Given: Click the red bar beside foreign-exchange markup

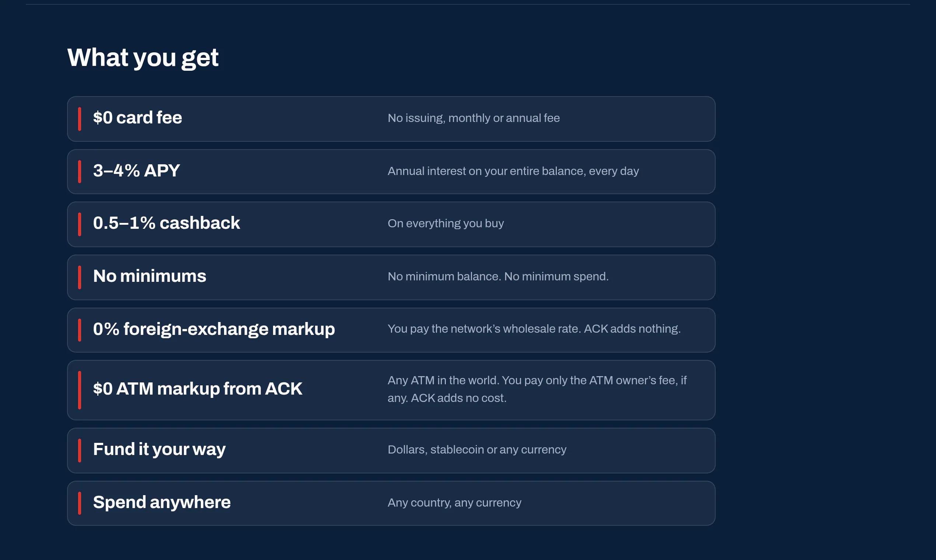Looking at the screenshot, I should coord(80,330).
